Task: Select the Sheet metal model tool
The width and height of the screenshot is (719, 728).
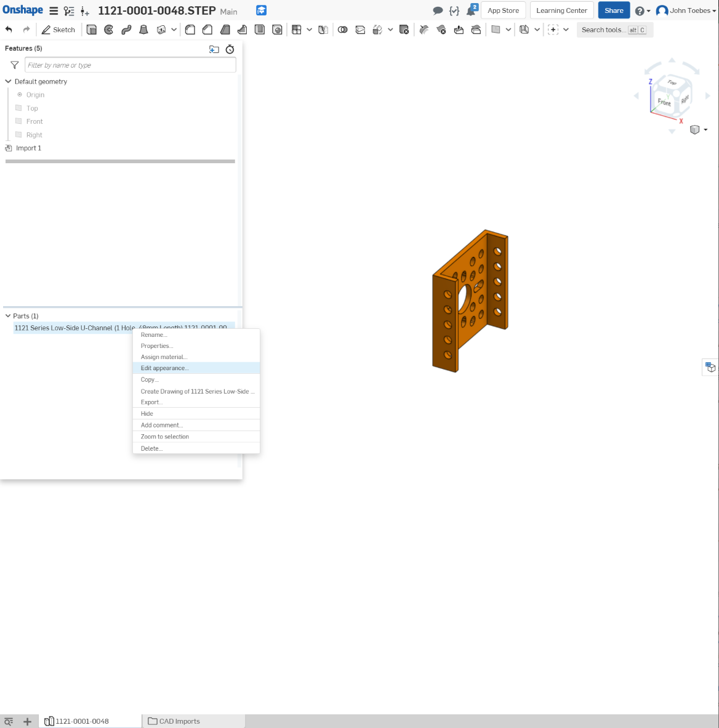Action: pyautogui.click(x=524, y=30)
